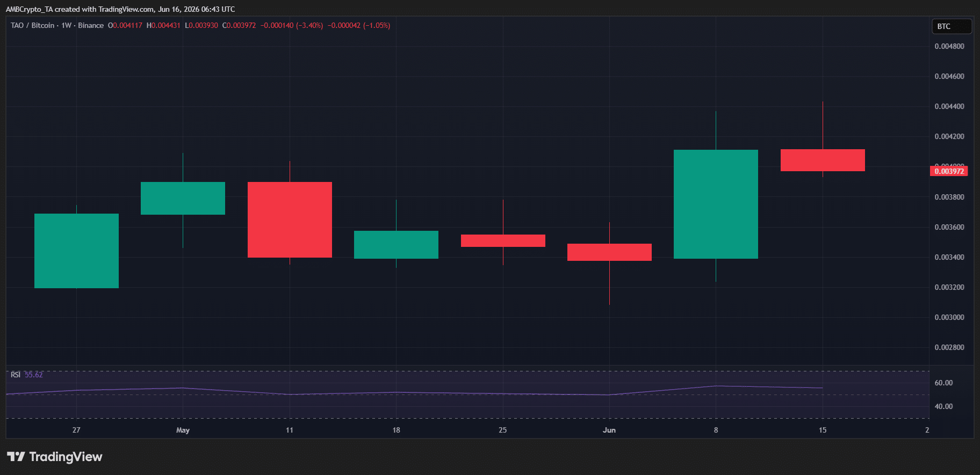
Task: Click the Jun date axis label
Action: (x=609, y=430)
